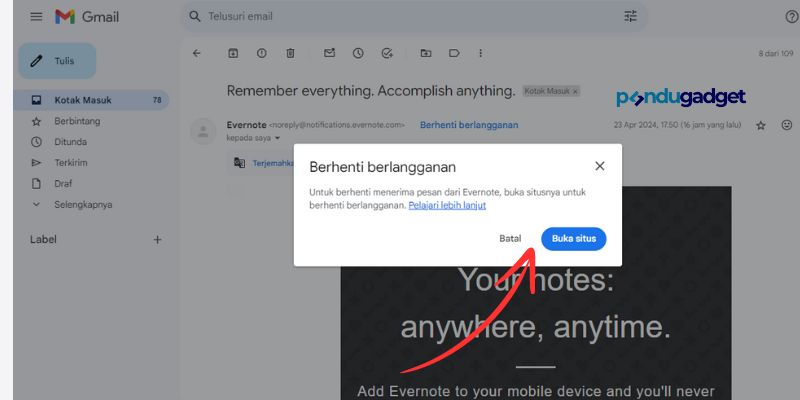Archive this email
800x400 pixels.
pyautogui.click(x=233, y=53)
